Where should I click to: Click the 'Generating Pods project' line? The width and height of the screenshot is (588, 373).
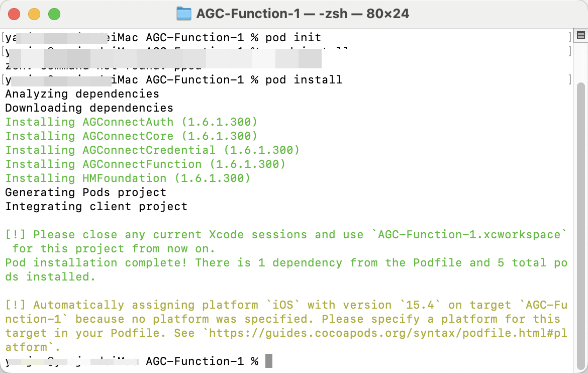point(86,192)
